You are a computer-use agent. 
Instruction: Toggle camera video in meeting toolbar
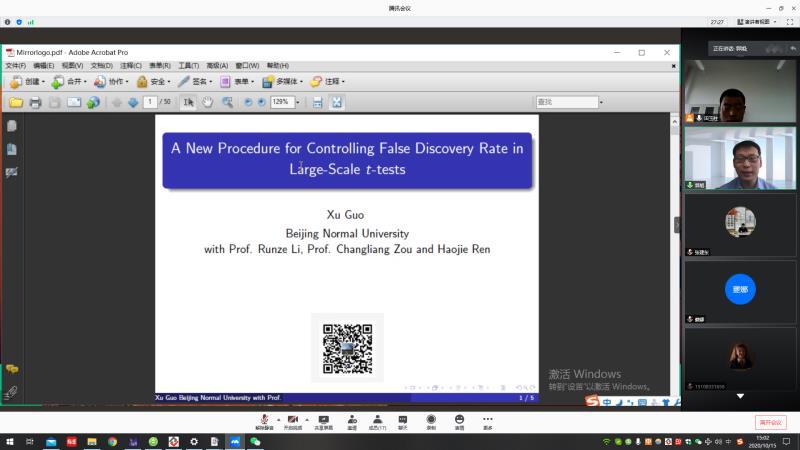(293, 421)
